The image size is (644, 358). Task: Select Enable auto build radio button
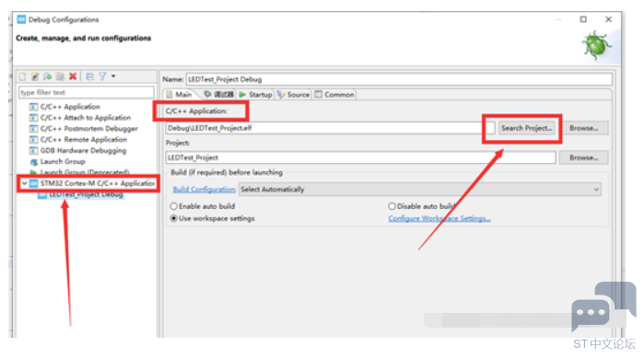tap(174, 206)
